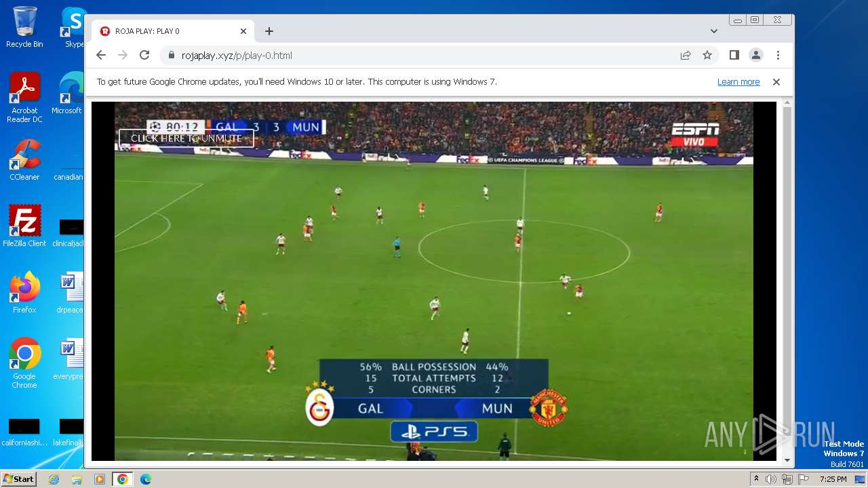Open Acrobat Reader DC shortcut

click(24, 97)
